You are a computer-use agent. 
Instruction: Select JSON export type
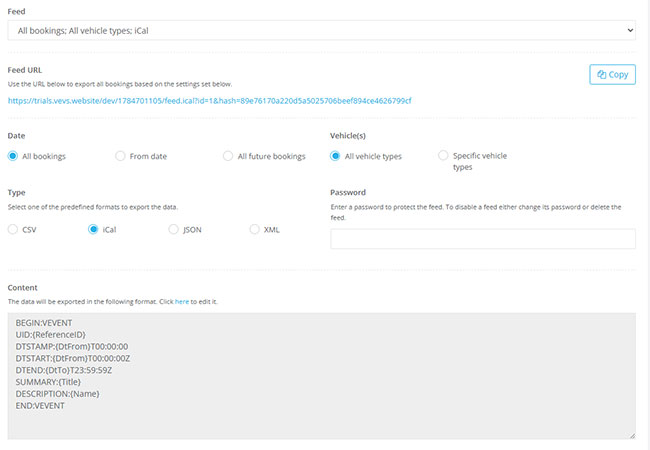coord(173,229)
